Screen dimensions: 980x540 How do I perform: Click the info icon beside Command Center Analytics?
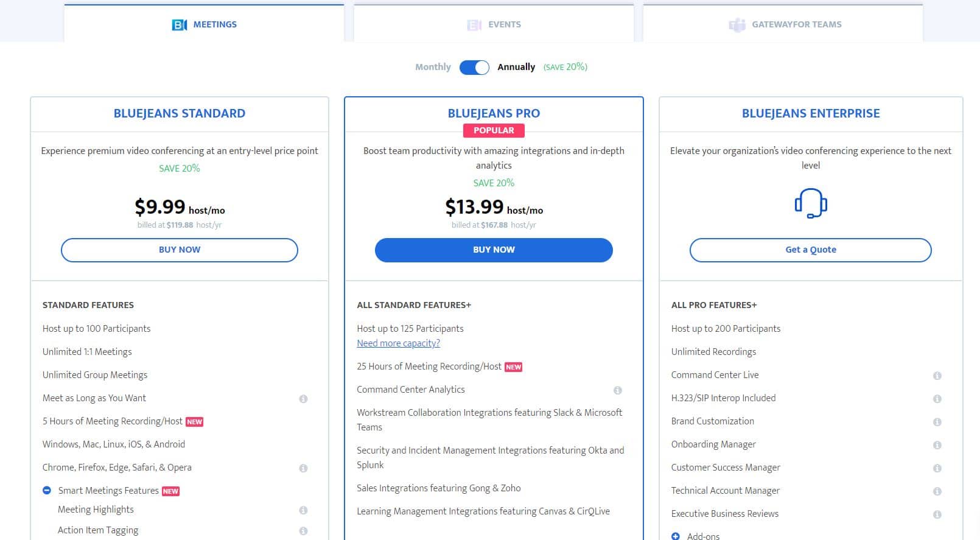click(617, 390)
